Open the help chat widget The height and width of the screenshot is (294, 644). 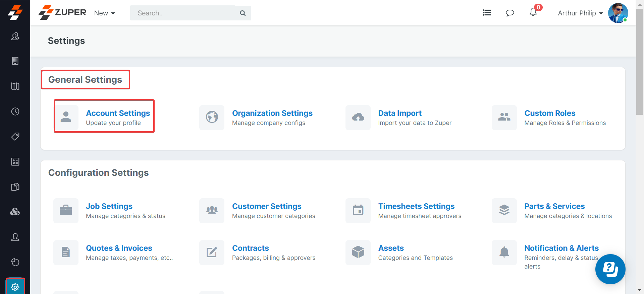[610, 269]
